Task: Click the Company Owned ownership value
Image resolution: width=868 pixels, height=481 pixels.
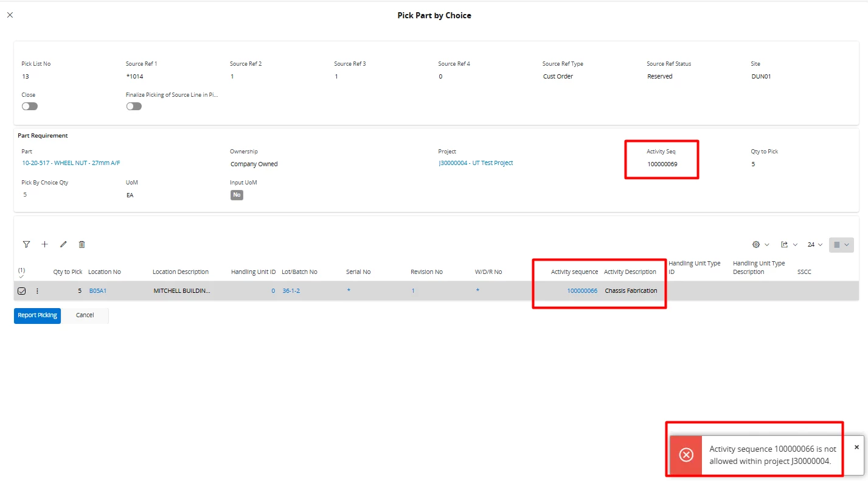Action: [x=254, y=164]
